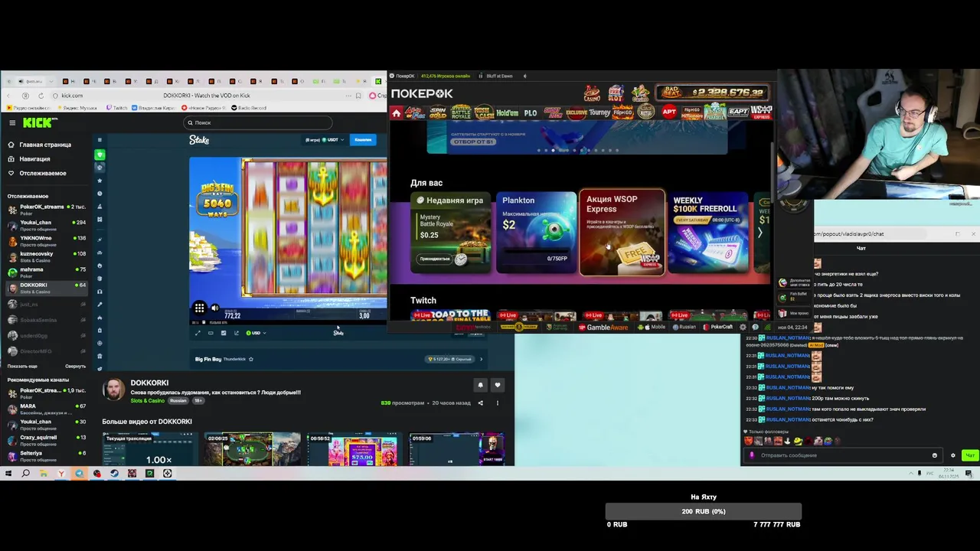The height and width of the screenshot is (551, 980).
Task: Click the Stake logo in video
Action: (199, 140)
